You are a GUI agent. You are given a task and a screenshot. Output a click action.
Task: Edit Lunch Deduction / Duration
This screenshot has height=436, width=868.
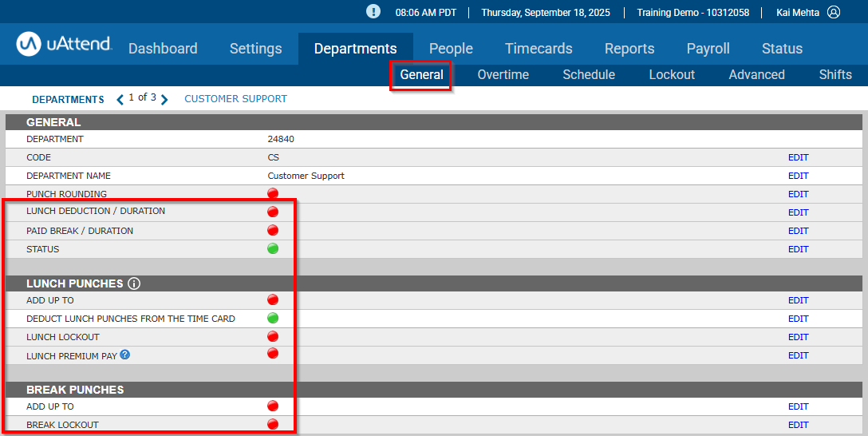pyautogui.click(x=799, y=212)
